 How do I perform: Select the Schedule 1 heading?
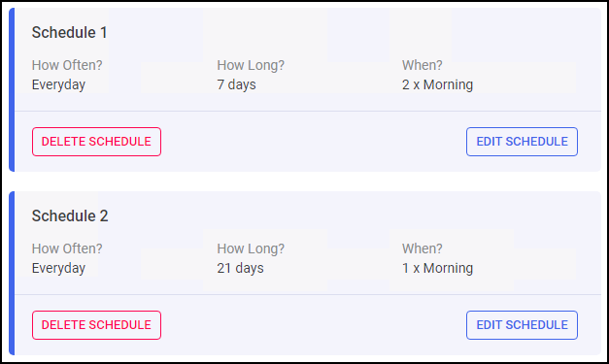coord(70,33)
